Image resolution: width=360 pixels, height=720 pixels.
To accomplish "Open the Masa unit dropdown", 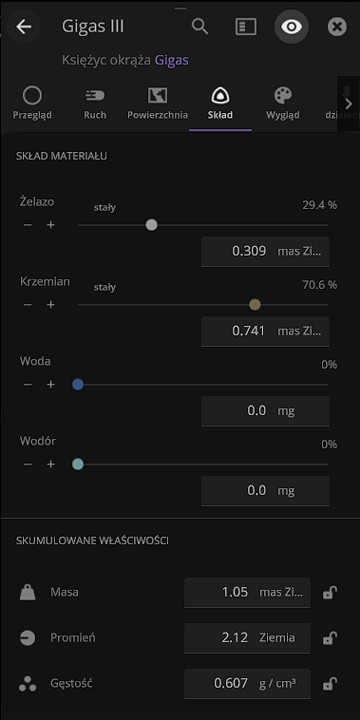I will coord(281,592).
